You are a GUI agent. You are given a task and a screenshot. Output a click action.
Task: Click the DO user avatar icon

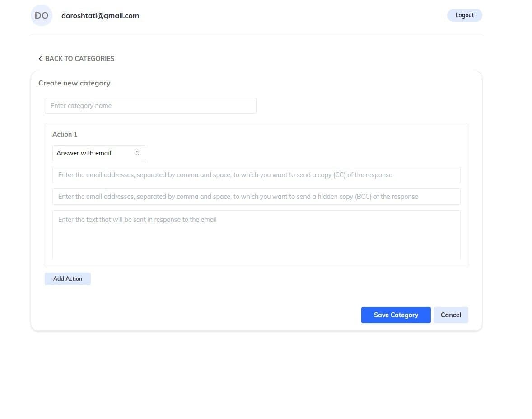(x=42, y=15)
